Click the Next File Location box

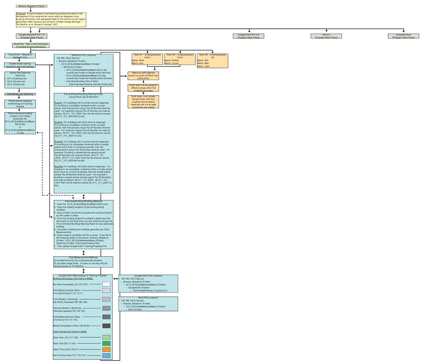click(148, 303)
